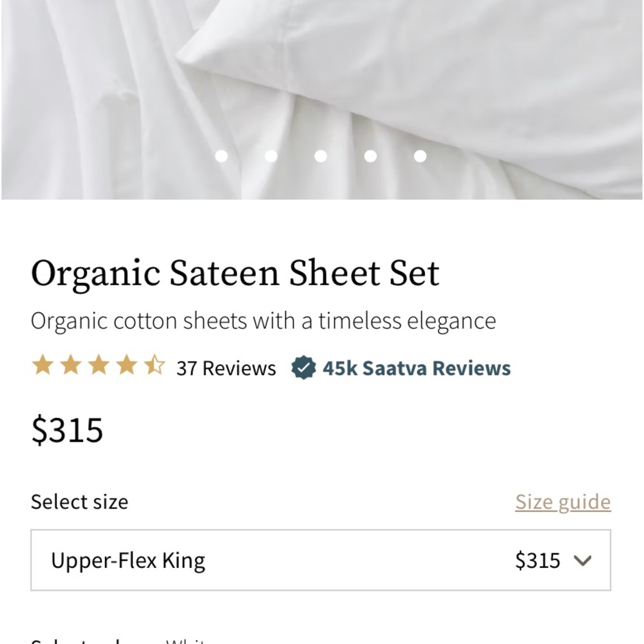Click the Organic Sateen Sheet Set title
Screen dimensions: 644x644
tap(236, 272)
